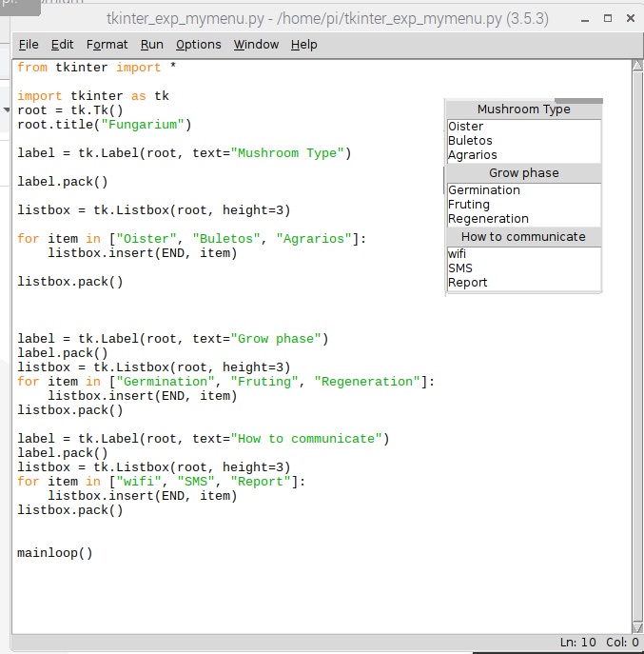Select wifi communication option
This screenshot has width=644, height=654.
tap(524, 254)
